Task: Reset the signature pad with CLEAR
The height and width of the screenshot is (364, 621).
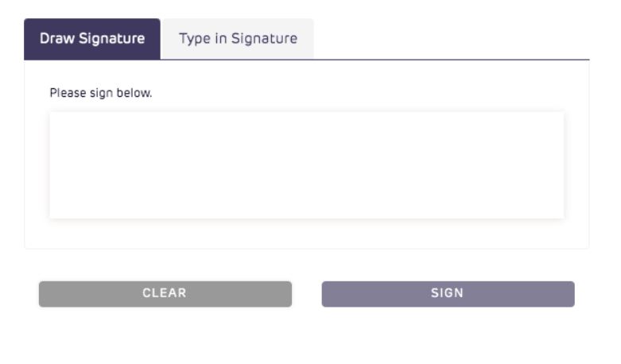Action: (x=165, y=293)
